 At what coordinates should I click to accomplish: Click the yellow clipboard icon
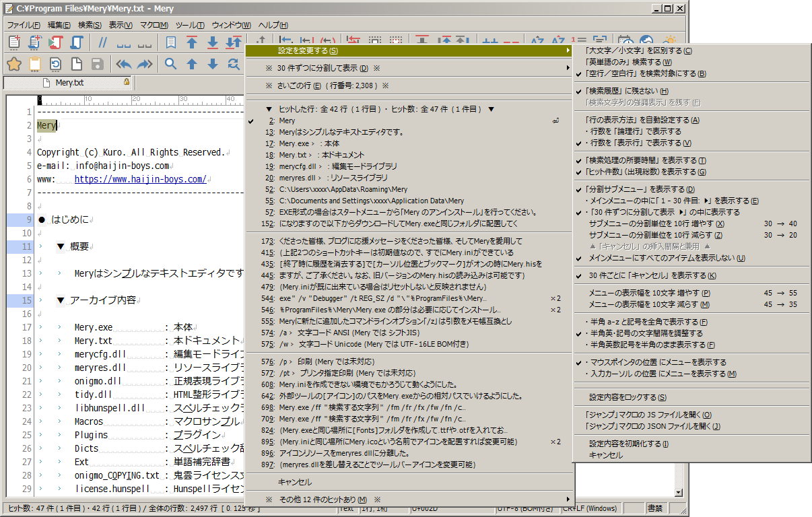click(34, 64)
